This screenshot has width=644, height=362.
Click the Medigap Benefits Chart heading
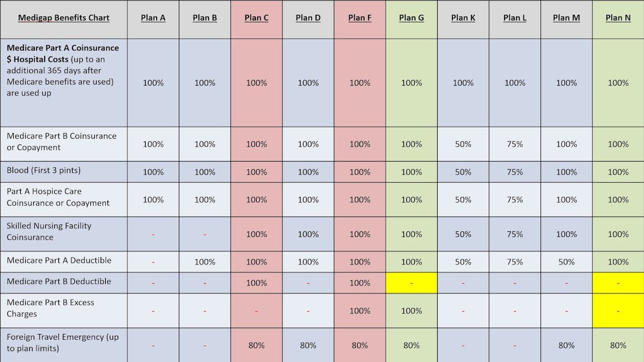point(63,18)
